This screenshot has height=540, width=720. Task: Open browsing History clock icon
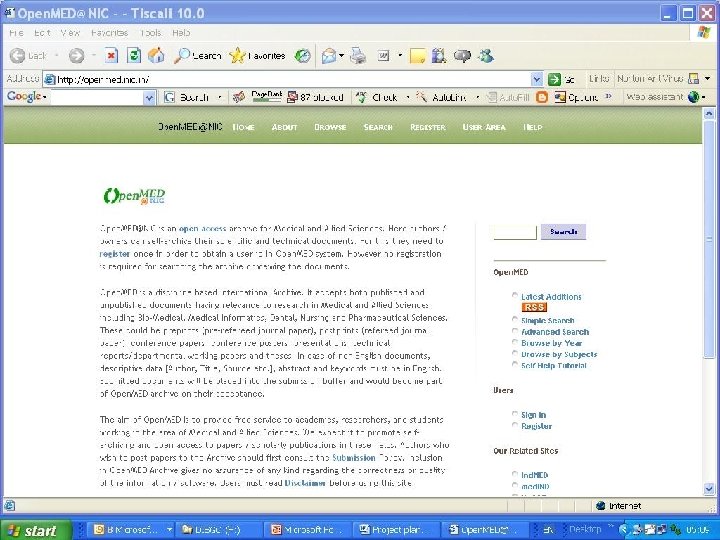tap(303, 56)
